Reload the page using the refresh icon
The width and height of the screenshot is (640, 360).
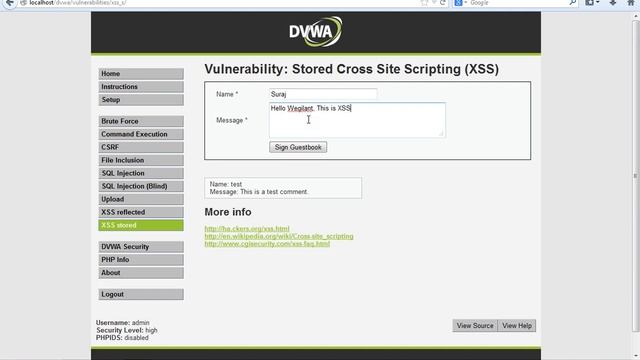442,3
